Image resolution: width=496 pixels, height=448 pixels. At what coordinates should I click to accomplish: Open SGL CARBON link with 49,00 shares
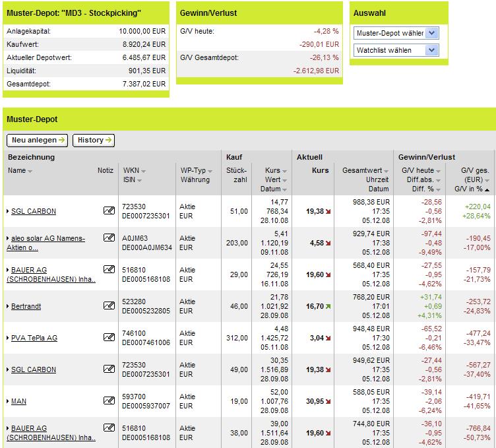click(x=34, y=369)
